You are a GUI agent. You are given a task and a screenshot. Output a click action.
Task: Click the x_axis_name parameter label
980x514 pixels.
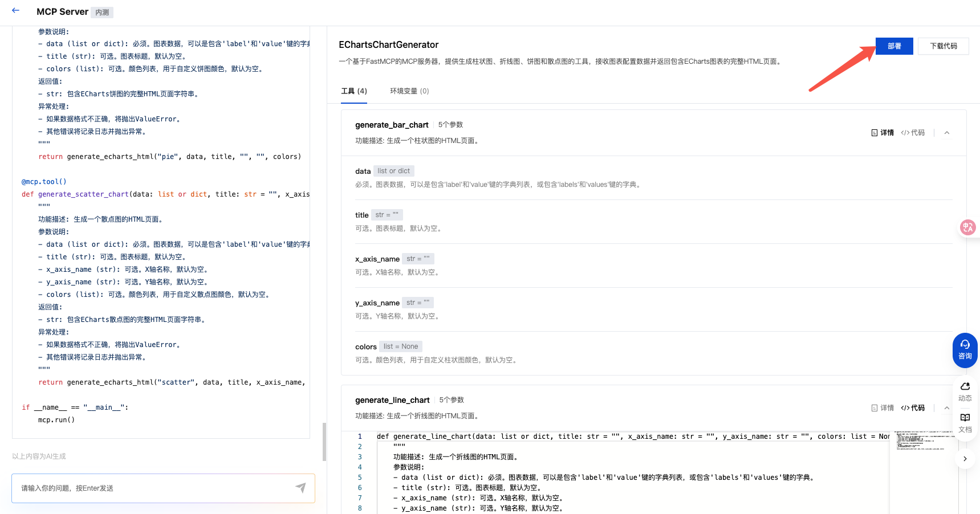point(377,259)
